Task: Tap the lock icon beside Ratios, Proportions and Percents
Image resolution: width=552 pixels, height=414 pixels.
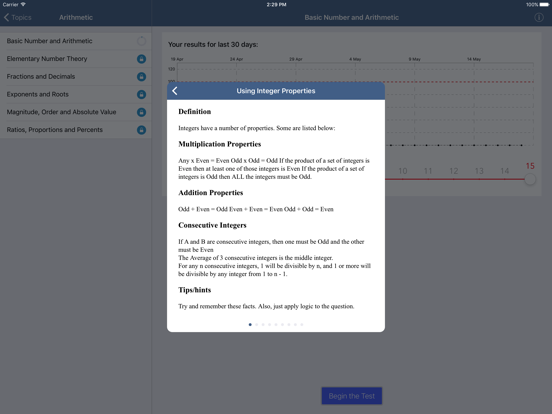Action: click(x=141, y=130)
